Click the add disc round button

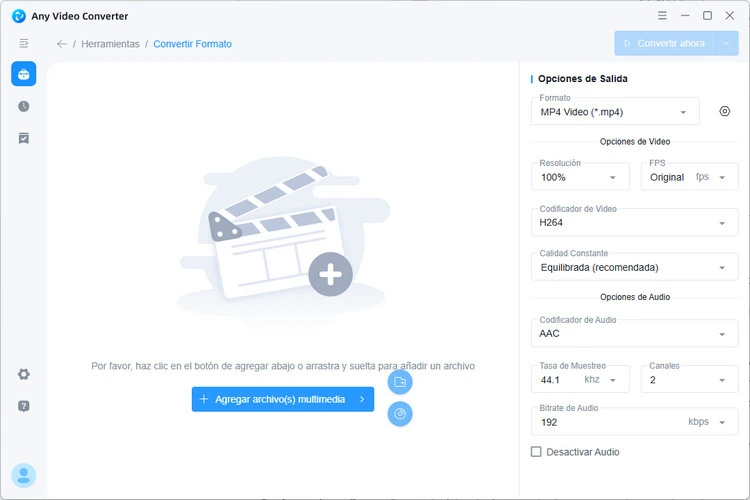pos(400,413)
